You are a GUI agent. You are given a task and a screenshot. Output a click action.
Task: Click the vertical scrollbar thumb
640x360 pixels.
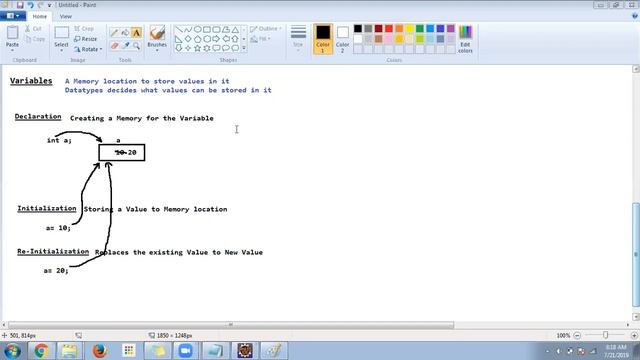pos(636,254)
